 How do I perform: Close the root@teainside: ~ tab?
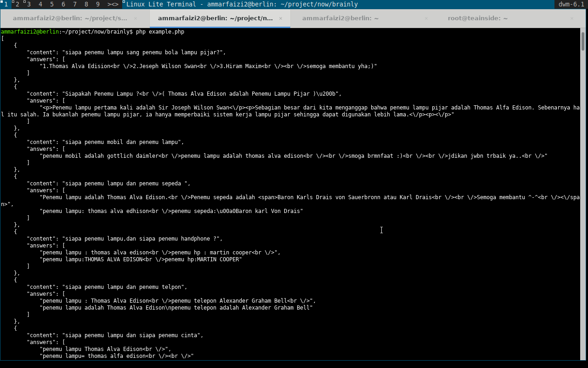coord(572,18)
